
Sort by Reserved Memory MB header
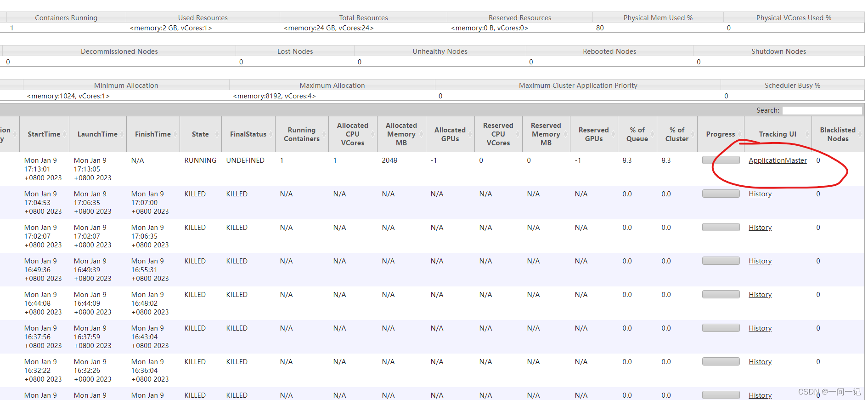tap(546, 134)
